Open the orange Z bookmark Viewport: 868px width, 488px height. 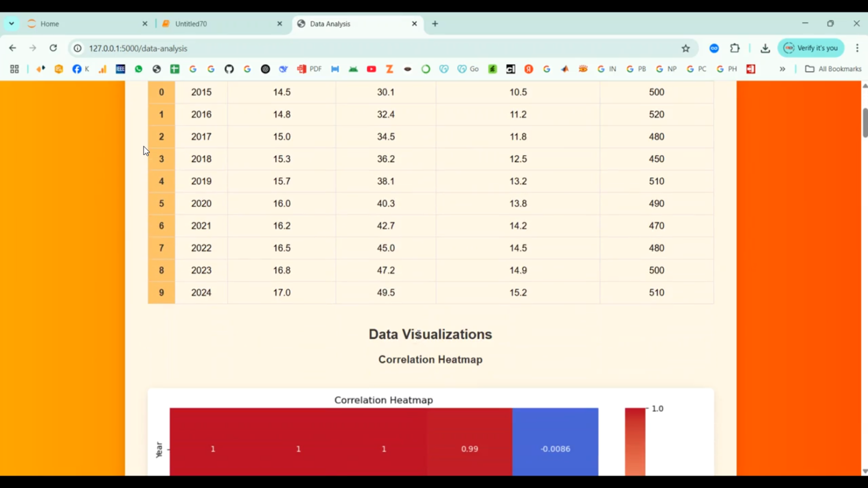pyautogui.click(x=389, y=69)
